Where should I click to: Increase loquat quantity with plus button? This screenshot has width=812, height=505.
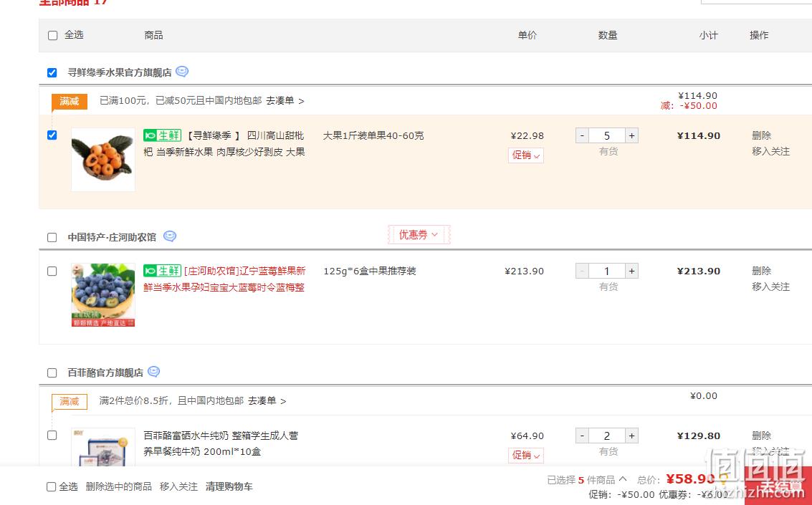(x=632, y=135)
